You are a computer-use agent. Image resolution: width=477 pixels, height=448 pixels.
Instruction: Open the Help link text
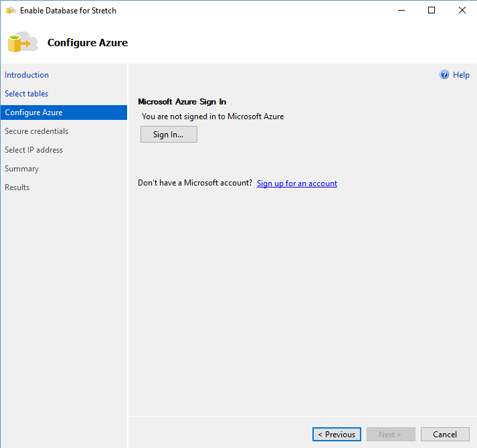pyautogui.click(x=461, y=75)
